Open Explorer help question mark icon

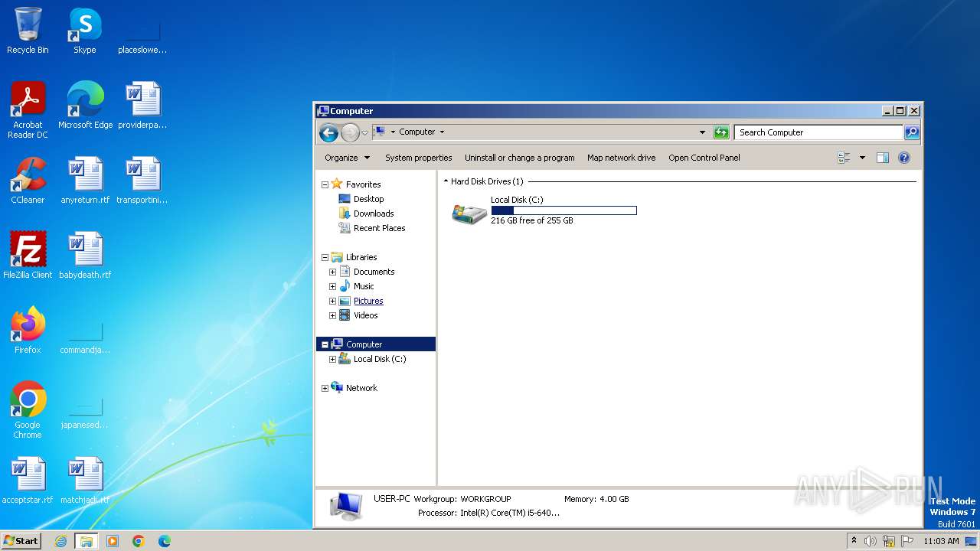903,158
